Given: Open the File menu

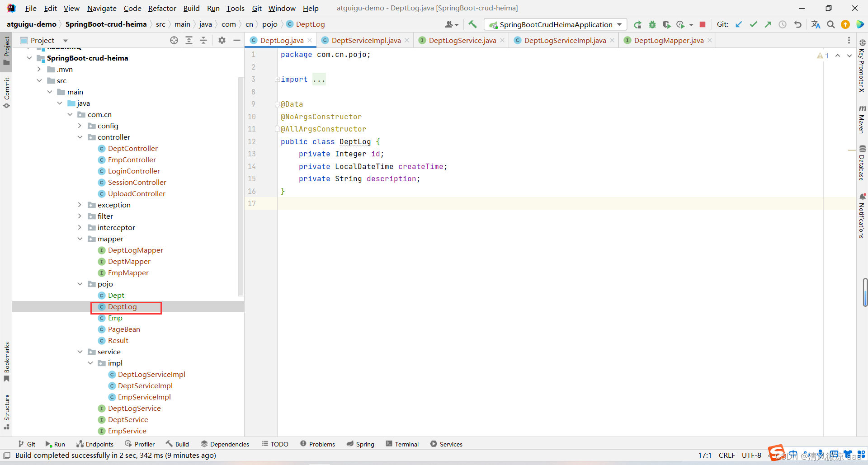Looking at the screenshot, I should coord(31,8).
